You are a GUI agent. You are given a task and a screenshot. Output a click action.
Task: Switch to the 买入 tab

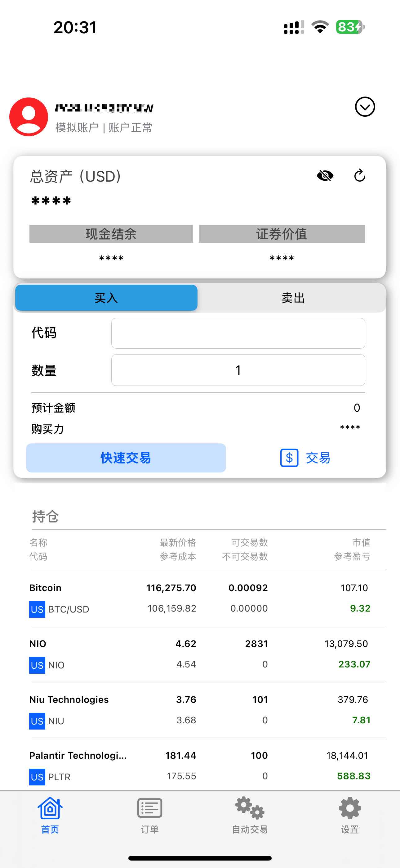(x=106, y=298)
